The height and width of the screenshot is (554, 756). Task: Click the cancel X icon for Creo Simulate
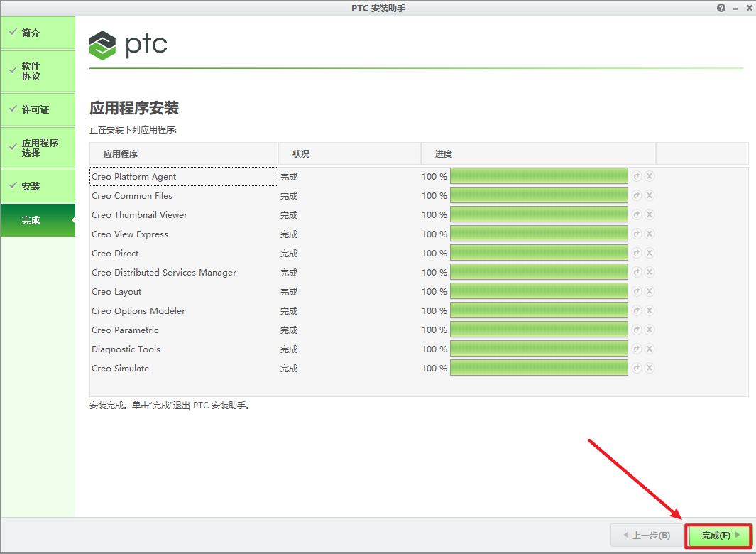click(x=650, y=368)
